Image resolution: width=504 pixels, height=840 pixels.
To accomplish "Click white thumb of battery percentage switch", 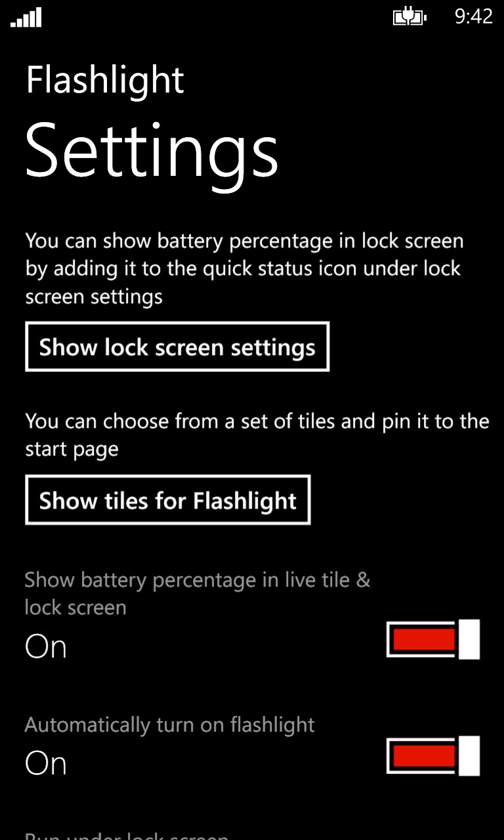I will click(469, 639).
